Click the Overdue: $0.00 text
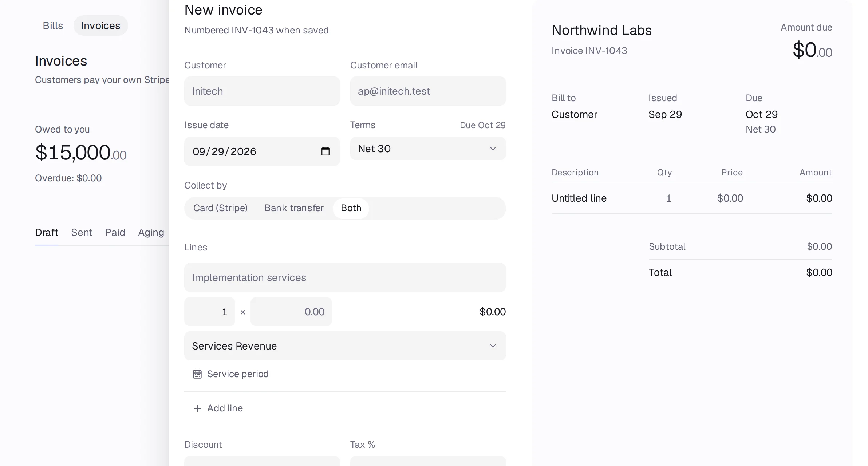 point(68,178)
